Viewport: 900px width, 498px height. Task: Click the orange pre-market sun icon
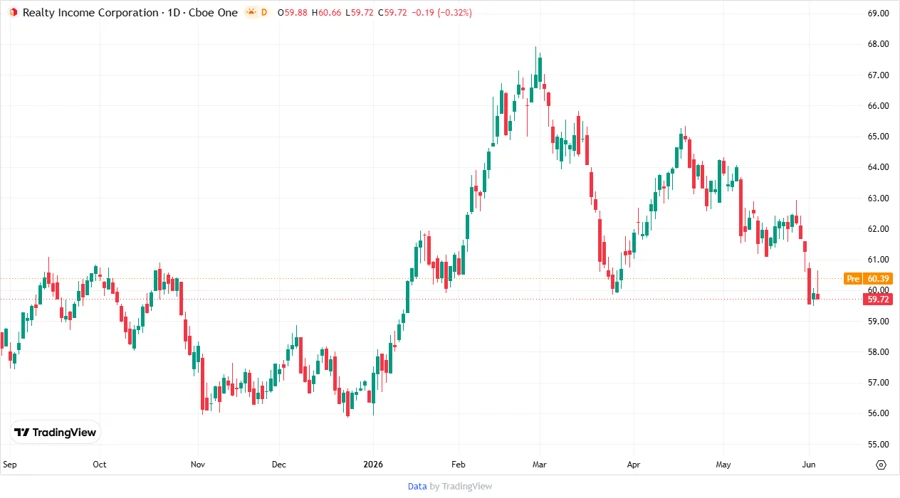pyautogui.click(x=251, y=12)
